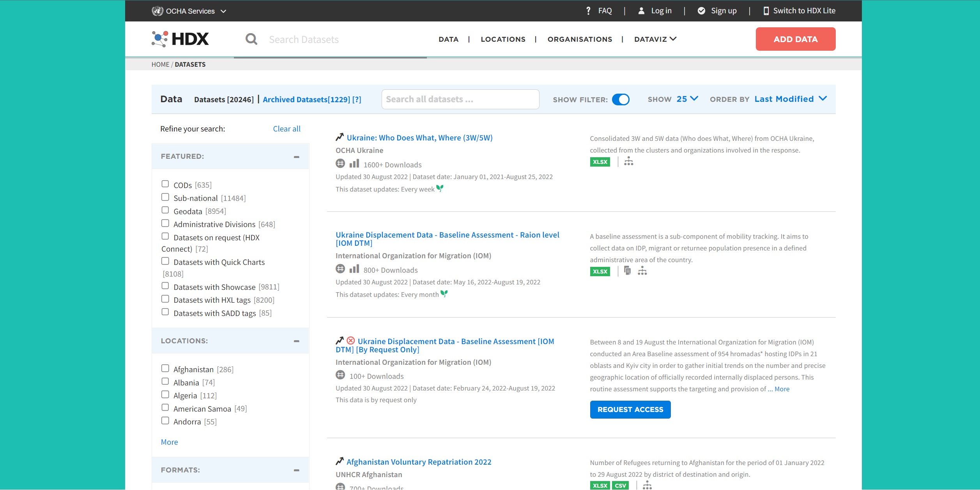Open the Organisations menu item
Screen dimensions: 980x490
[580, 39]
